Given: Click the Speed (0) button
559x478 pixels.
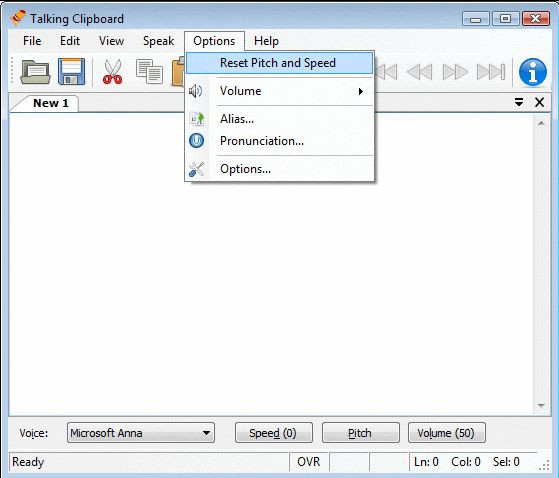Looking at the screenshot, I should pos(273,433).
